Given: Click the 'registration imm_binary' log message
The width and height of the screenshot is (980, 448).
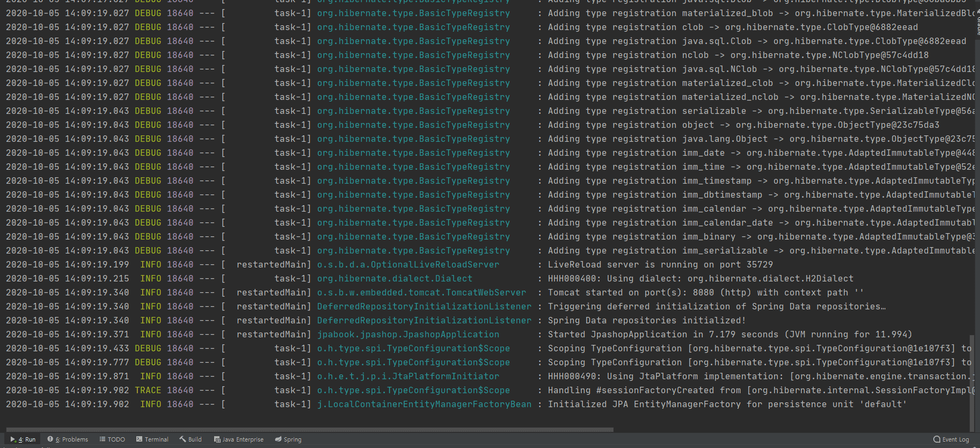Looking at the screenshot, I should pyautogui.click(x=761, y=236).
